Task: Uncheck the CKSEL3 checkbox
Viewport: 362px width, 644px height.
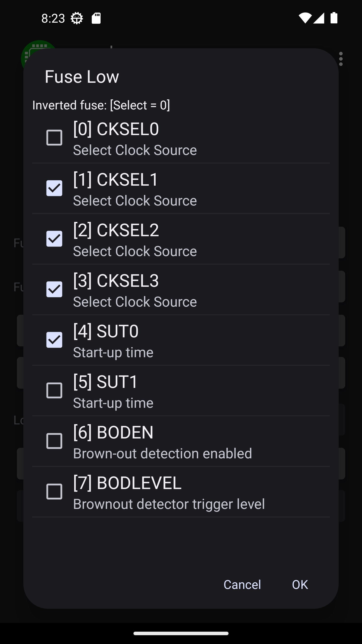Action: (54, 289)
